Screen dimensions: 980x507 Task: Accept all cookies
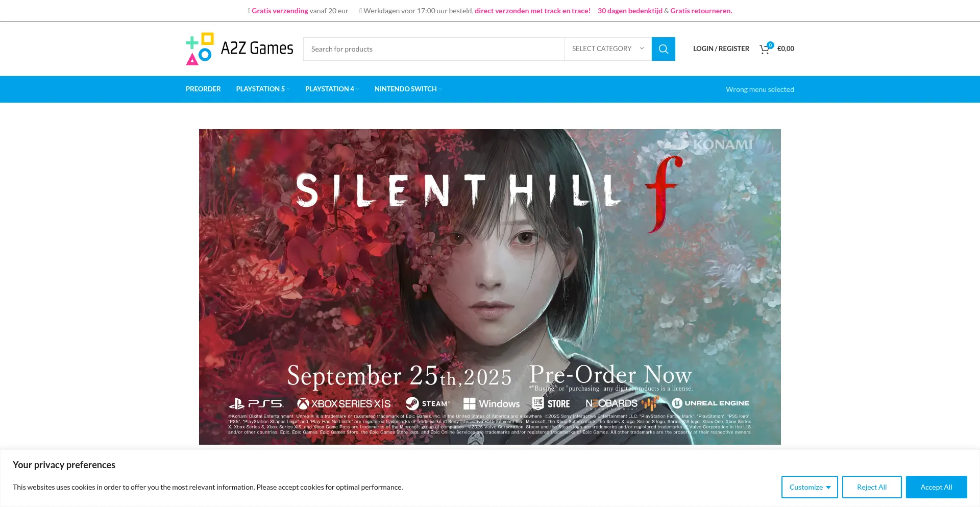click(x=936, y=487)
